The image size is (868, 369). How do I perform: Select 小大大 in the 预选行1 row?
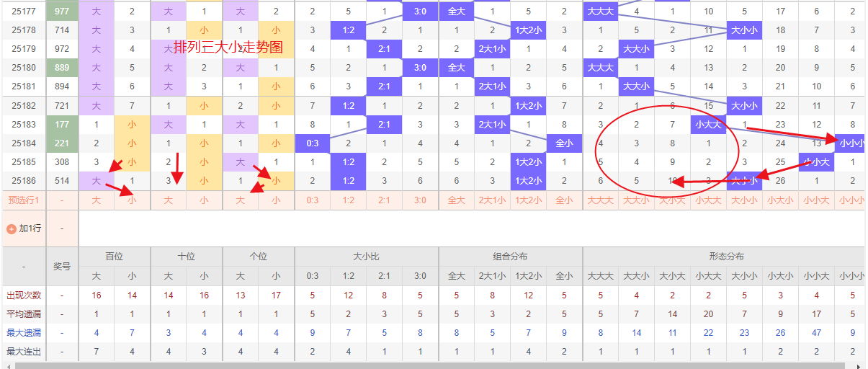point(709,200)
